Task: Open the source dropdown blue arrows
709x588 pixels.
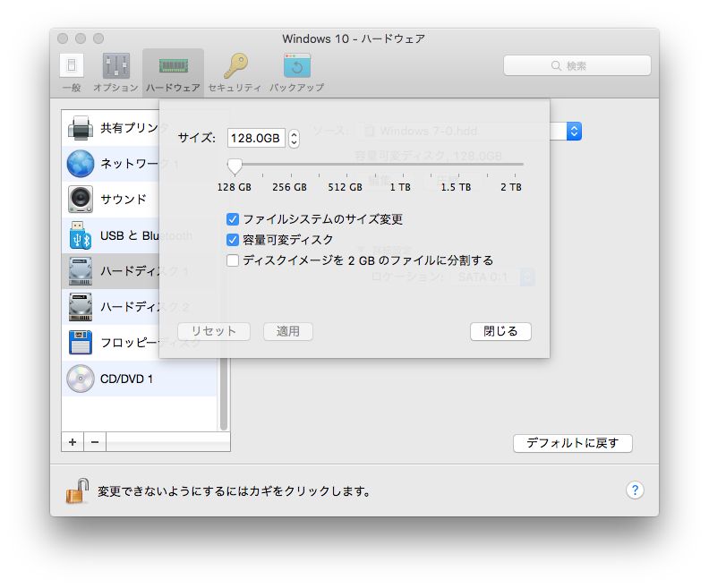Action: [574, 132]
